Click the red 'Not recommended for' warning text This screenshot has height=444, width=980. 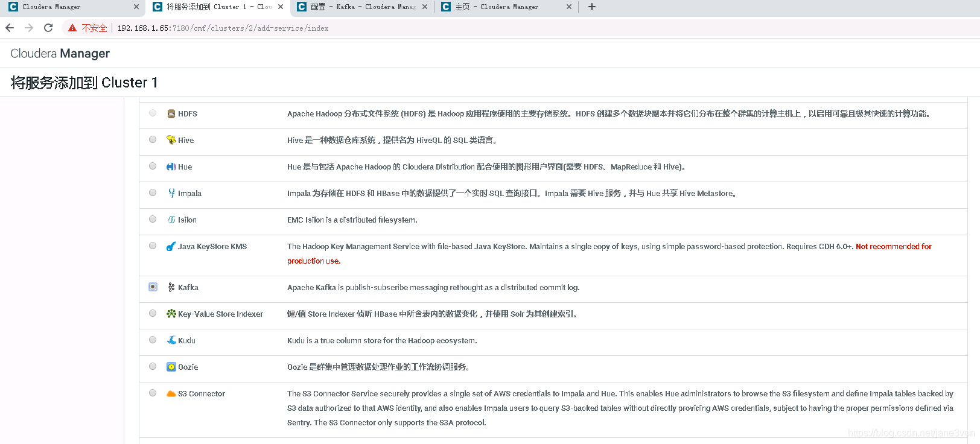click(894, 246)
